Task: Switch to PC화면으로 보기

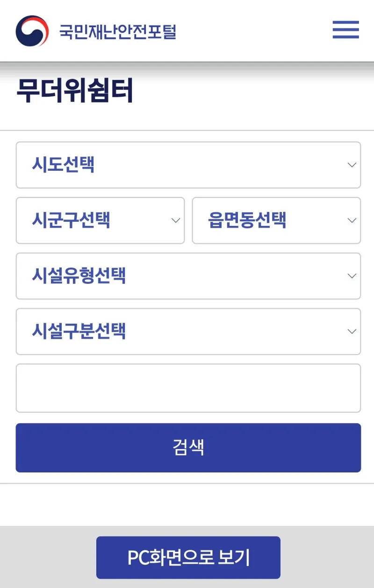Action: pos(188,557)
